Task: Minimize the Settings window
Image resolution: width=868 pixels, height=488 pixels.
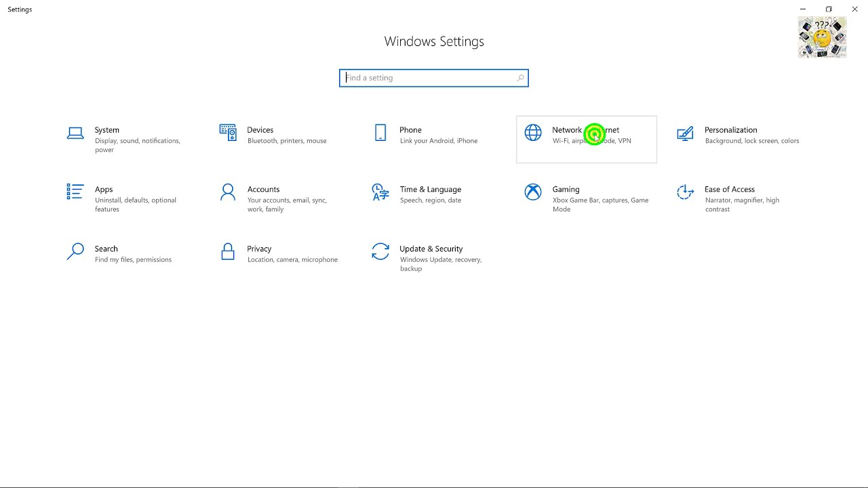Action: click(803, 9)
